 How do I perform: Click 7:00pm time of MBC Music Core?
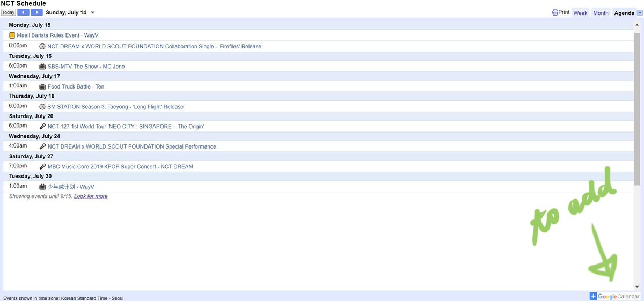pyautogui.click(x=18, y=166)
